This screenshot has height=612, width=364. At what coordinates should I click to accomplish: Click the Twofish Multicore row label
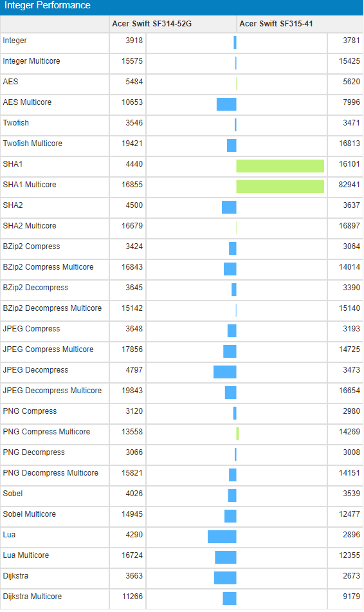[x=33, y=144]
